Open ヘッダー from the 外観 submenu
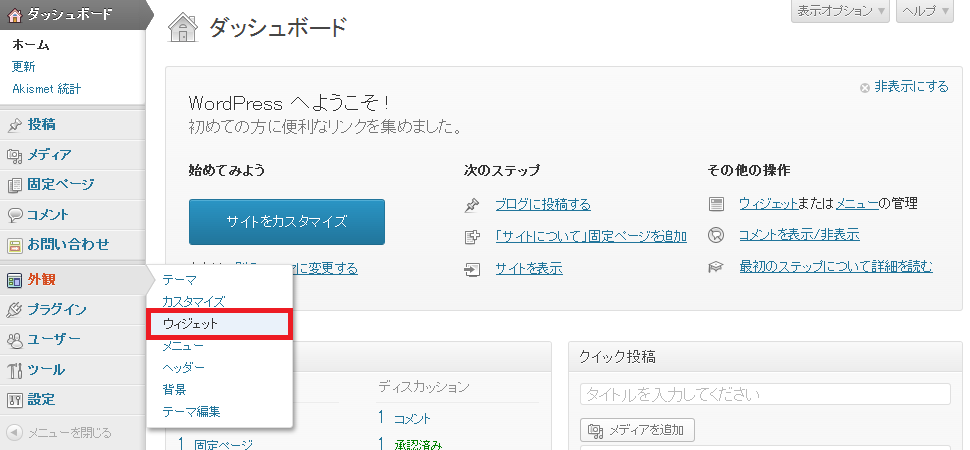The image size is (970, 450). [183, 367]
